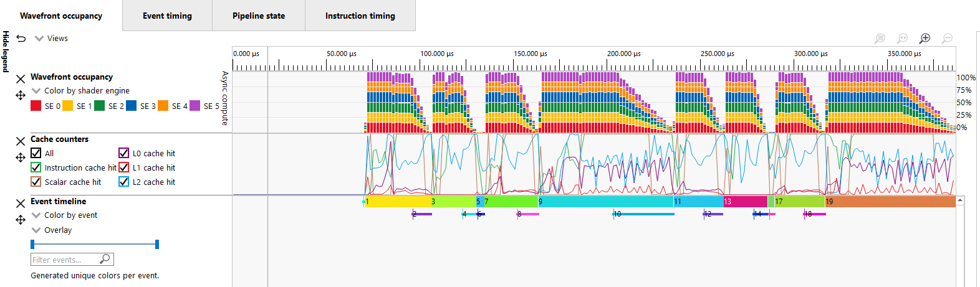Click the SE 3 blue color swatch
This screenshot has width=980, height=287.
[132, 106]
